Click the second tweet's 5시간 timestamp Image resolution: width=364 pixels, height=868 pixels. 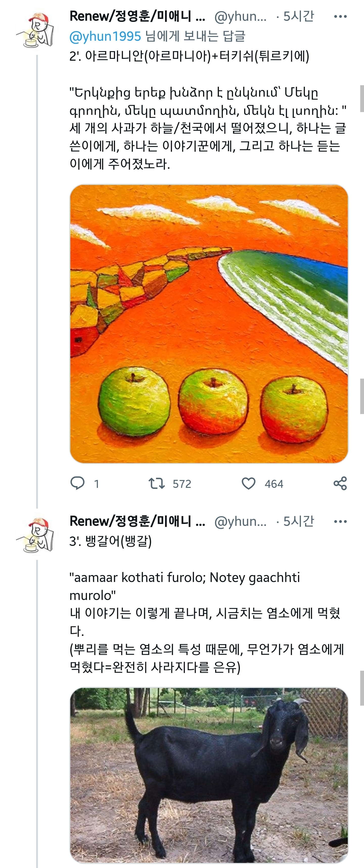[x=298, y=521]
